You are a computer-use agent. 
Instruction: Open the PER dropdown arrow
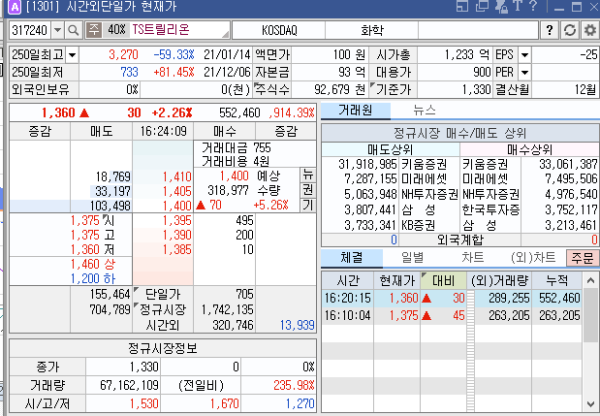525,72
